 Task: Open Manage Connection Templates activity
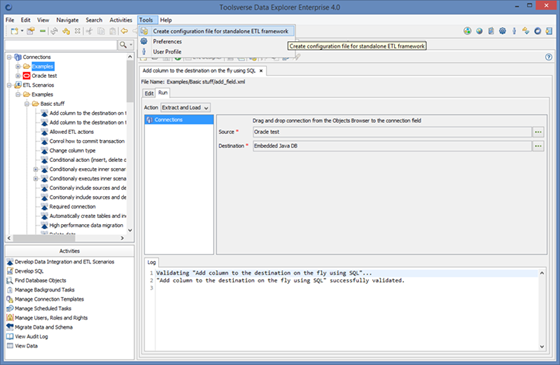[x=49, y=299]
